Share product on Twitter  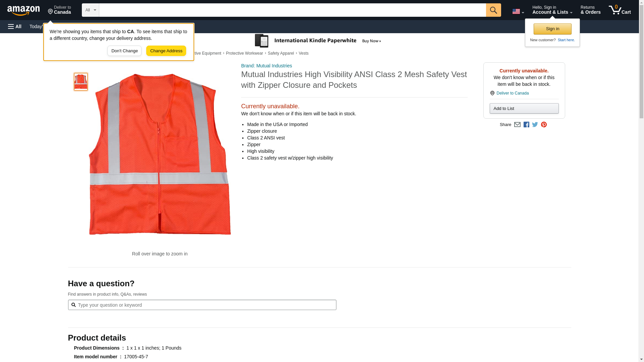(x=535, y=125)
